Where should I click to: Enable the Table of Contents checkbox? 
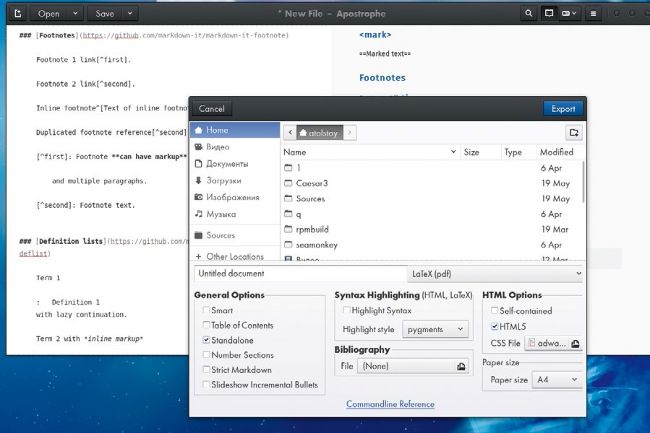(206, 326)
